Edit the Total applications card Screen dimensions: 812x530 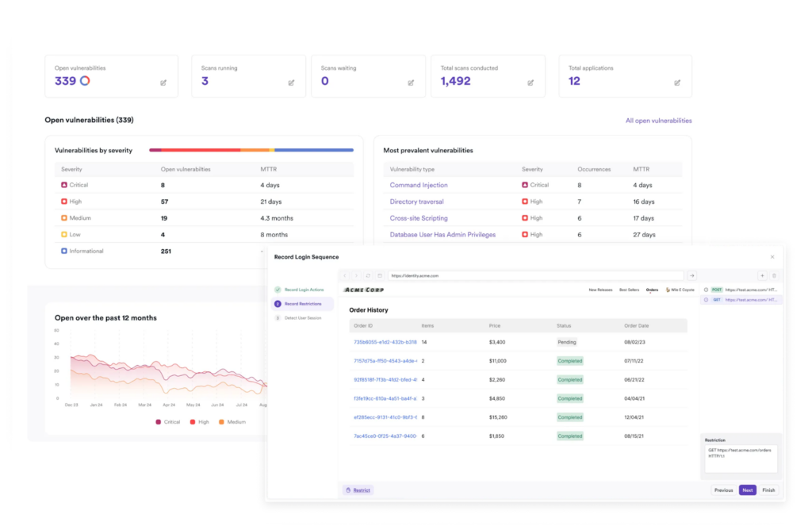pyautogui.click(x=677, y=83)
